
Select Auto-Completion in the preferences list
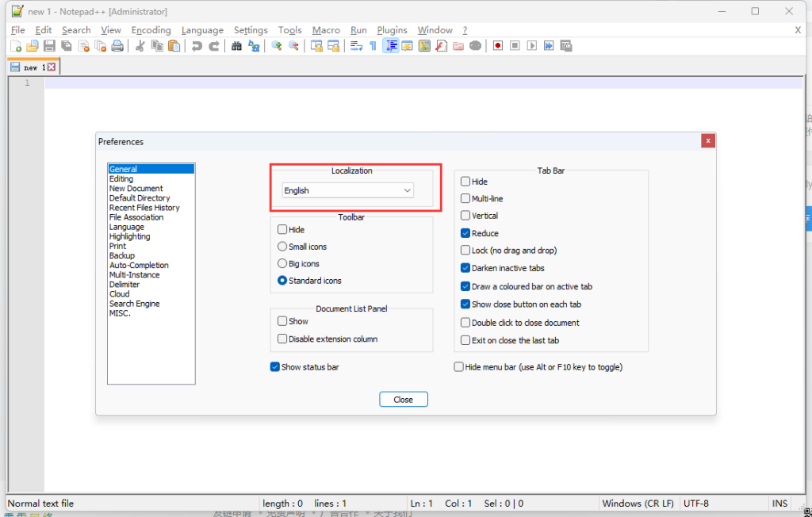point(139,266)
